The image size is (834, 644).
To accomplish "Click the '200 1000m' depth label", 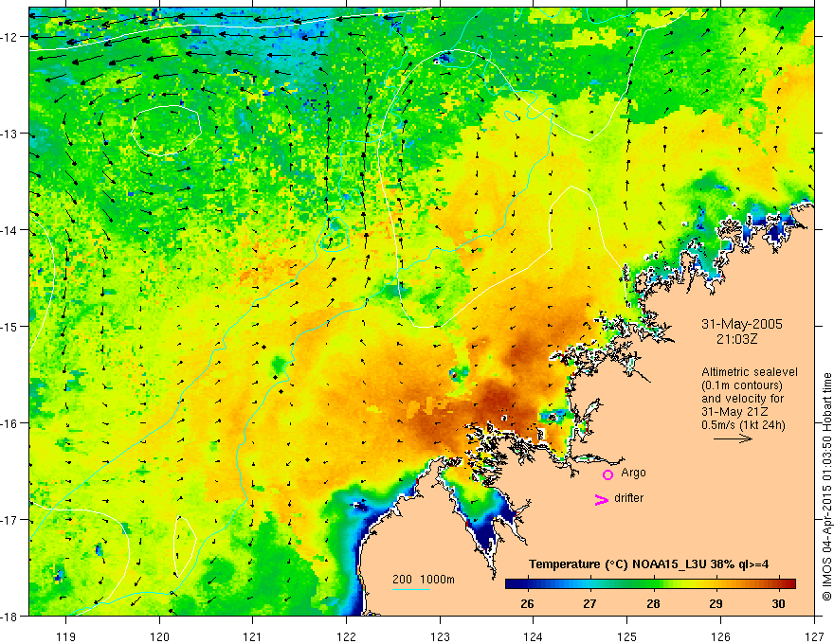I will [424, 580].
